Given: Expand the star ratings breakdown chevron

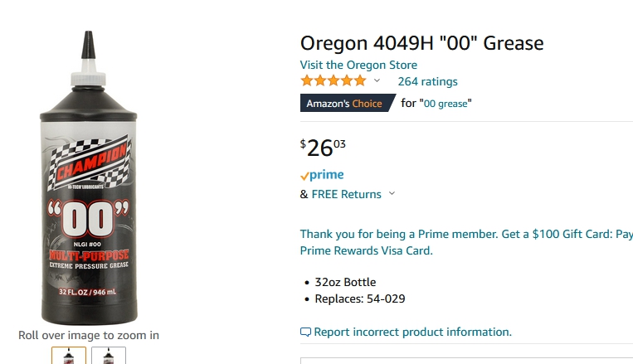Looking at the screenshot, I should (x=377, y=81).
